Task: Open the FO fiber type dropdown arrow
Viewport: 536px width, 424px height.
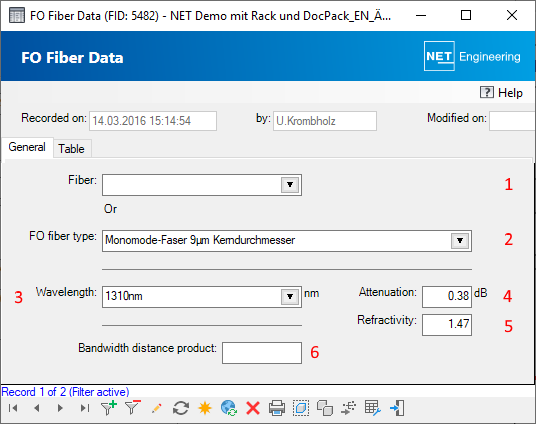Action: pyautogui.click(x=460, y=241)
